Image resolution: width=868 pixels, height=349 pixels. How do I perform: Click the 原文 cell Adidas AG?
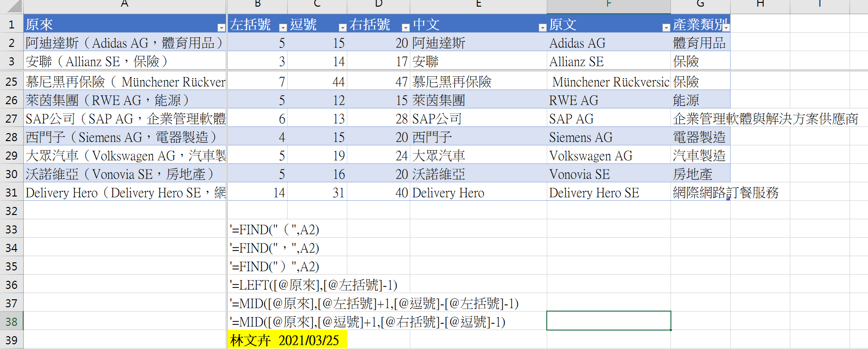pos(609,43)
